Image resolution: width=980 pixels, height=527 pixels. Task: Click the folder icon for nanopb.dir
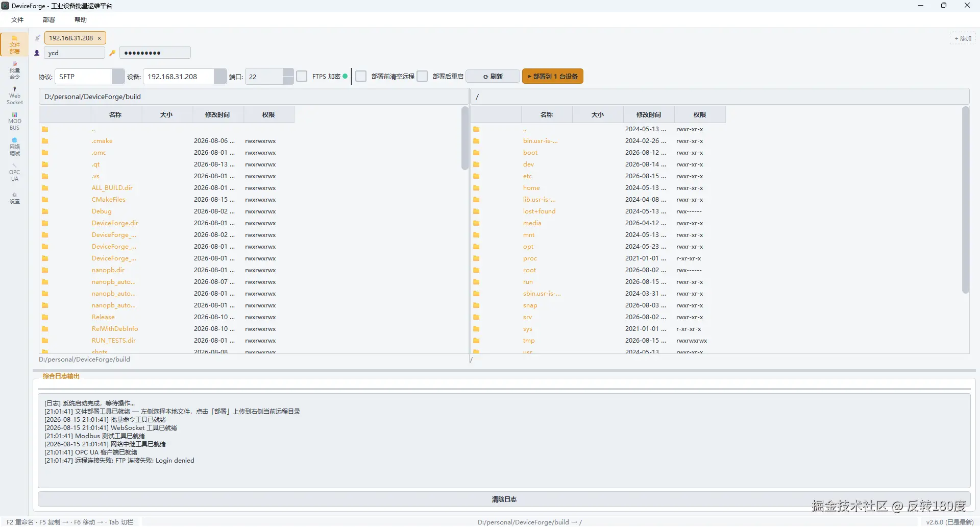(x=45, y=270)
